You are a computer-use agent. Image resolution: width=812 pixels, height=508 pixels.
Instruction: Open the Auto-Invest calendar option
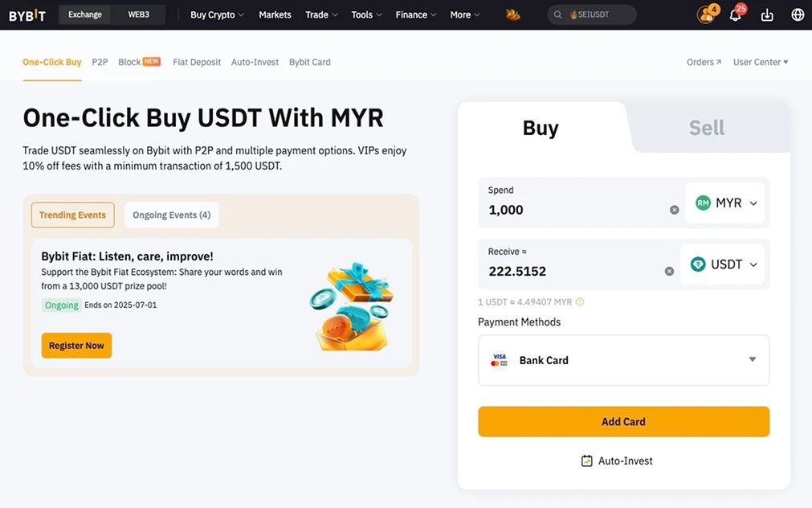[x=618, y=461]
